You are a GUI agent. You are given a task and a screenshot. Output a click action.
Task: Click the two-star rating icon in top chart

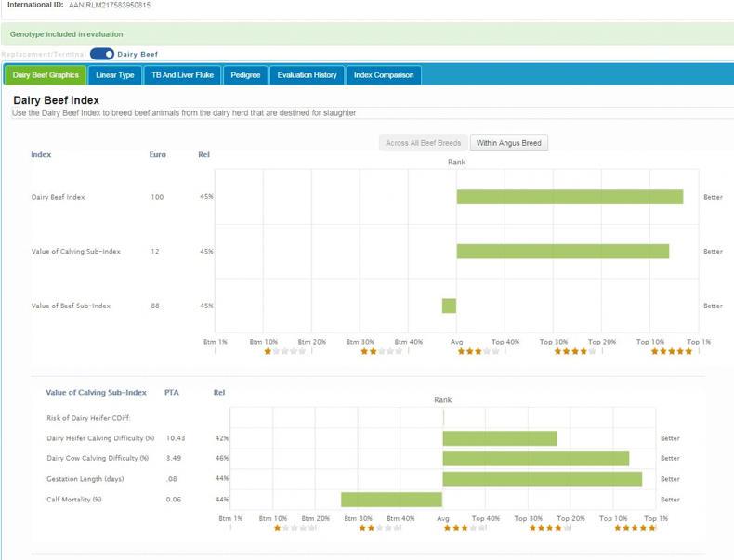[381, 352]
